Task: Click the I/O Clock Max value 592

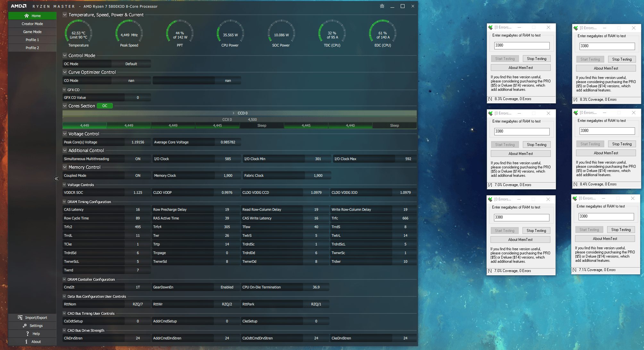Action: coord(408,159)
